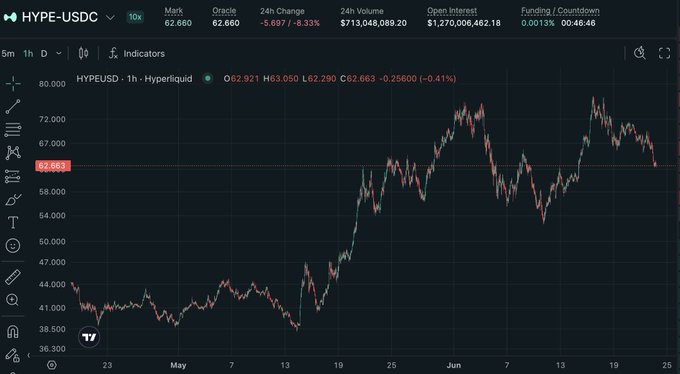
Task: Open the emoji icons tool
Action: pyautogui.click(x=13, y=246)
